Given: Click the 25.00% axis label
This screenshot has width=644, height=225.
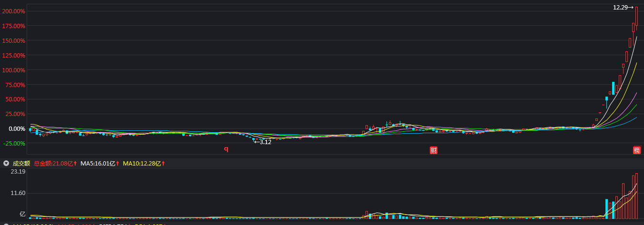Looking at the screenshot, I should point(15,114).
